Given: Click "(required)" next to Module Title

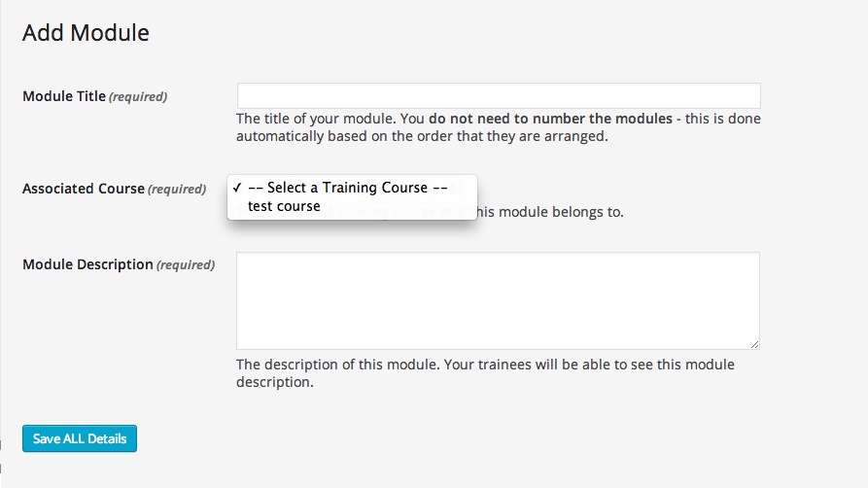Looking at the screenshot, I should 138,97.
